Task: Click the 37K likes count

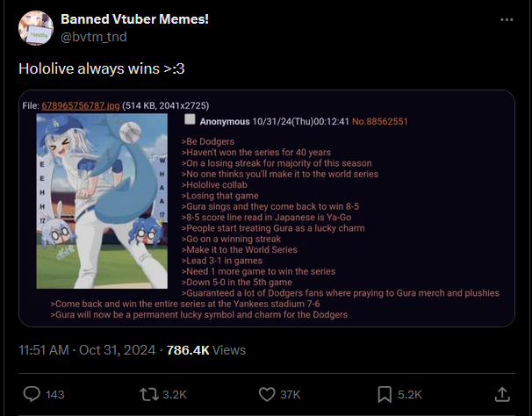Action: click(x=291, y=395)
